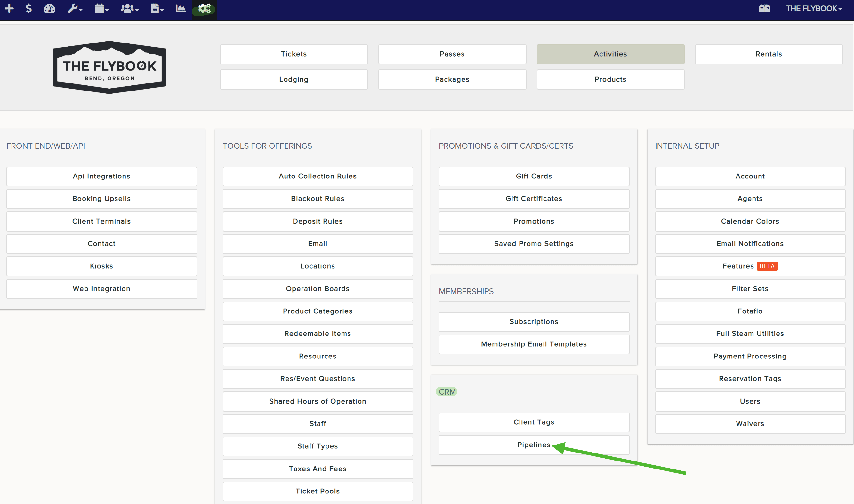Open the Gift Certificates settings

[534, 199]
